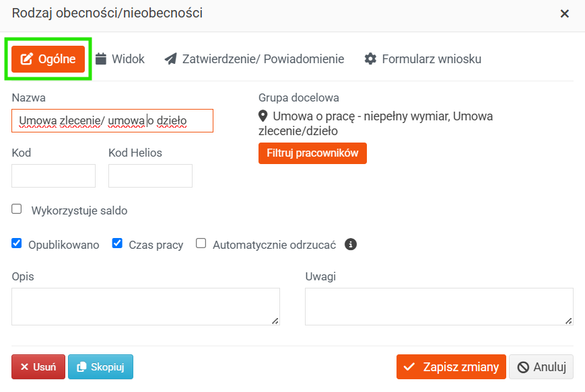Click the info icon beside Automatycznie odrzucać
Image resolution: width=585 pixels, height=392 pixels.
point(350,245)
